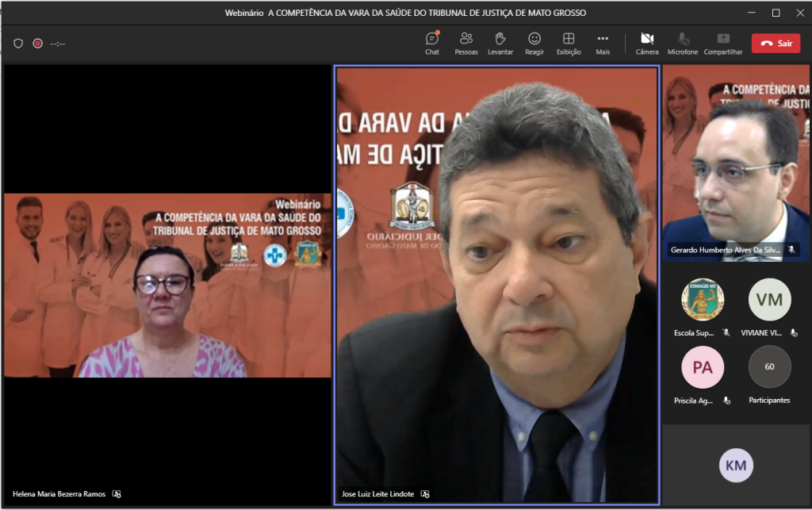Select the PA avatar for Priscila
This screenshot has height=510, width=812.
click(703, 366)
